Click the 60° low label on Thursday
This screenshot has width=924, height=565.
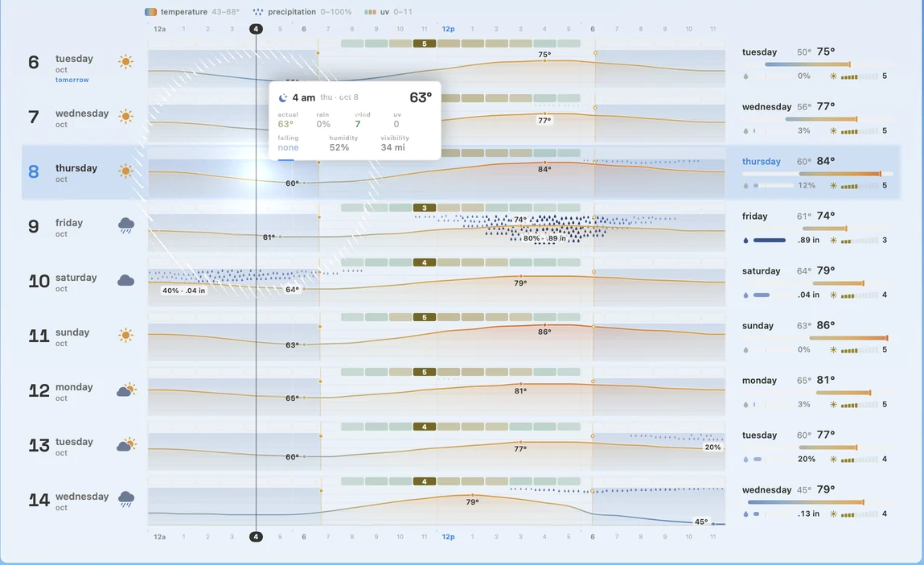pyautogui.click(x=292, y=184)
